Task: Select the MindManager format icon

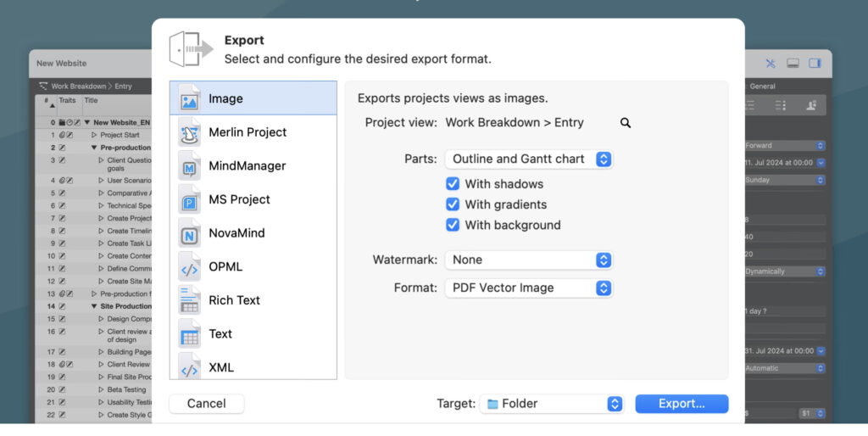Action: tap(190, 166)
